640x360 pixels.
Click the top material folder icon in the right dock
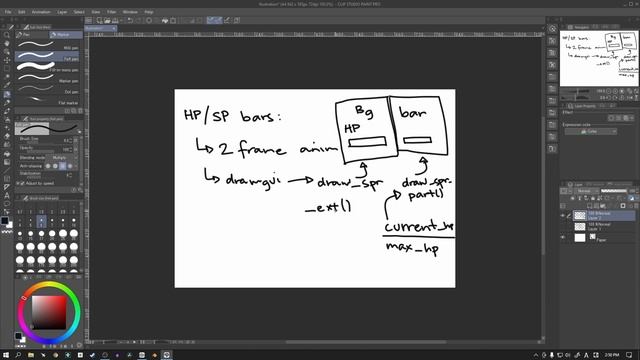tap(552, 41)
